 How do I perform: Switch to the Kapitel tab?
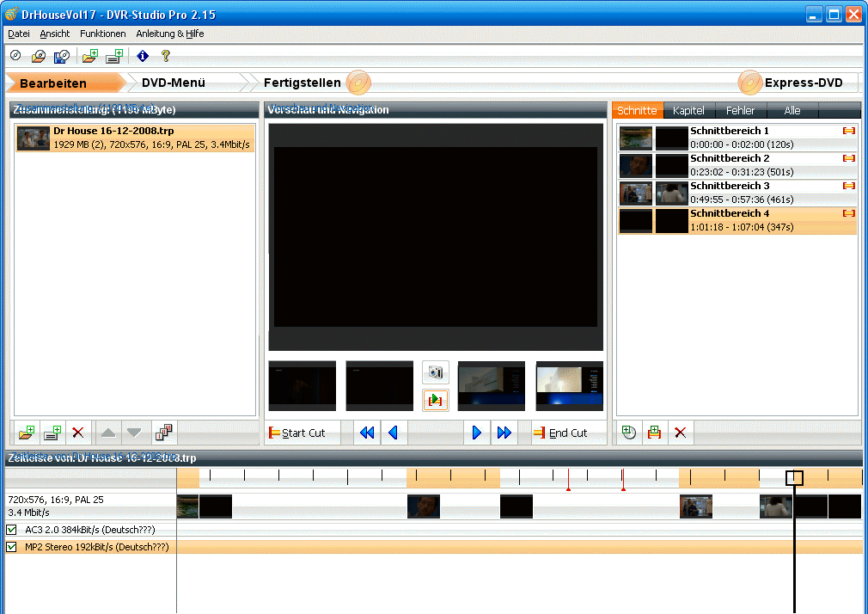688,111
